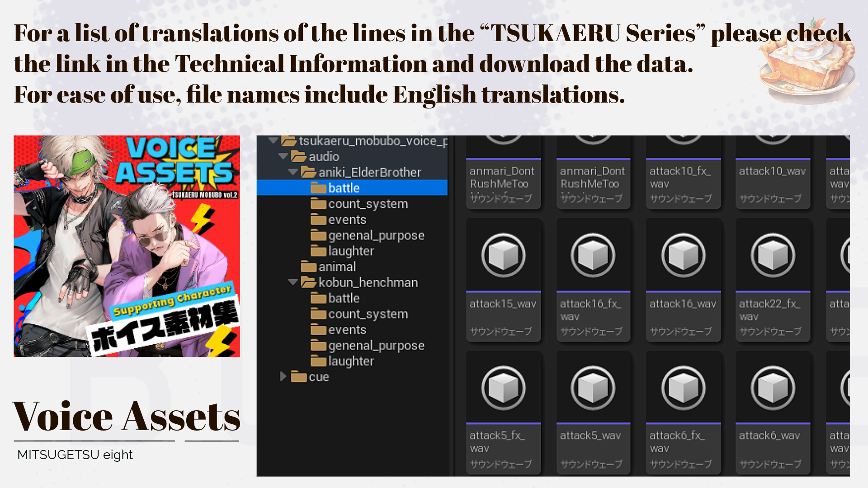Select the attack6_fx_wav sound wave asset icon
Screen dimensions: 868x488
pos(683,388)
